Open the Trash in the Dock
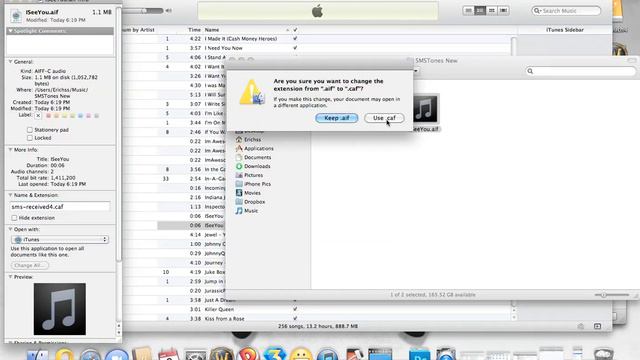 point(604,353)
